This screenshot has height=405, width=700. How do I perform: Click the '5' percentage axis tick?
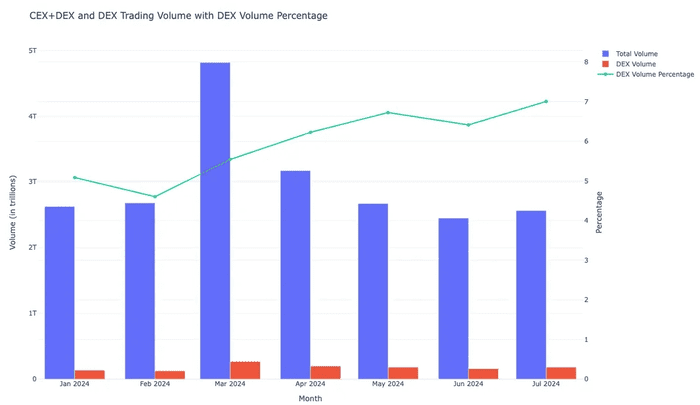586,181
